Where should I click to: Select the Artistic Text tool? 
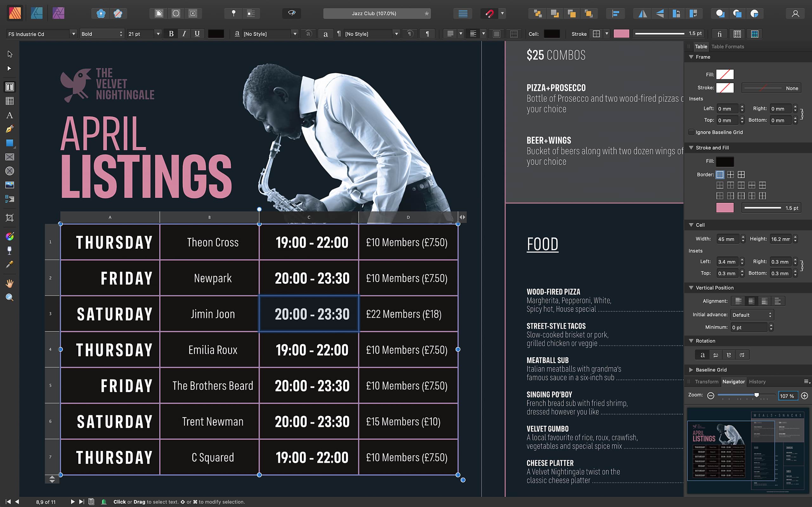coord(10,115)
